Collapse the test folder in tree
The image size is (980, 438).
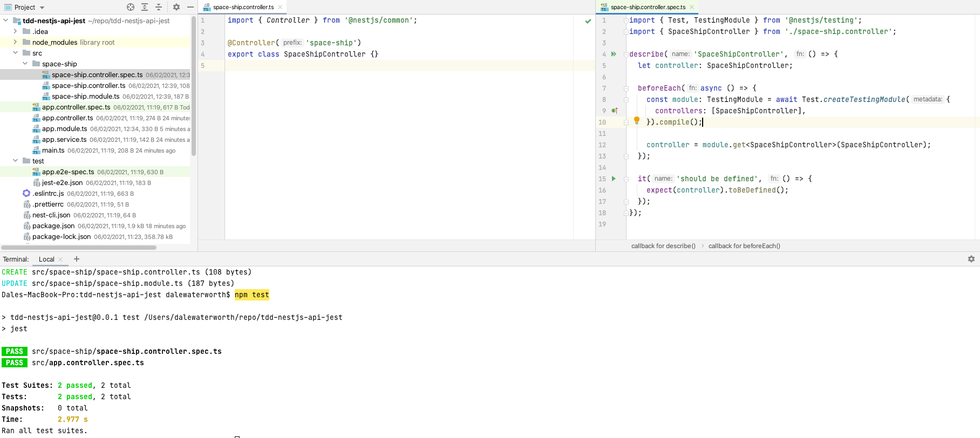pos(15,161)
